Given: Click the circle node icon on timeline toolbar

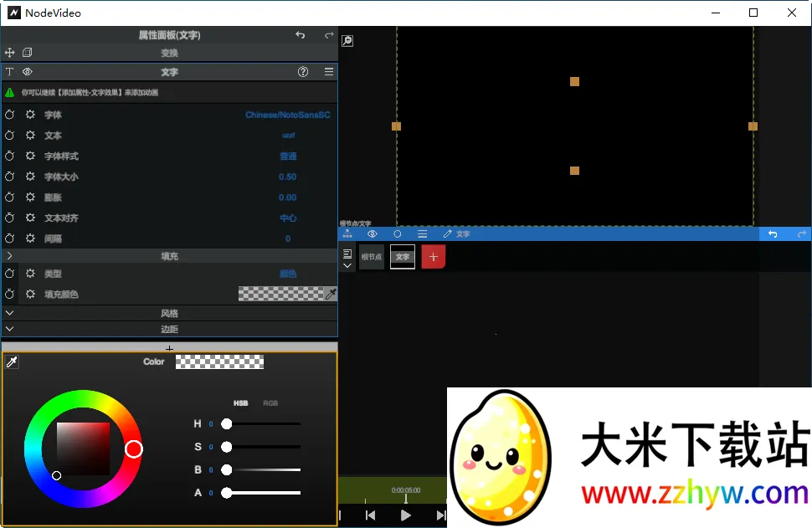Looking at the screenshot, I should pyautogui.click(x=398, y=233).
